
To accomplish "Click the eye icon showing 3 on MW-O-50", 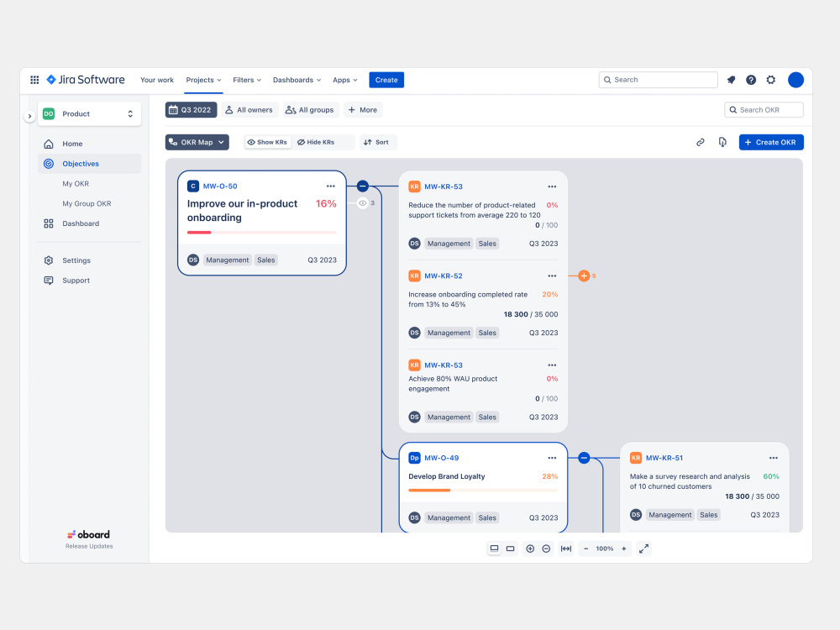I will (363, 203).
